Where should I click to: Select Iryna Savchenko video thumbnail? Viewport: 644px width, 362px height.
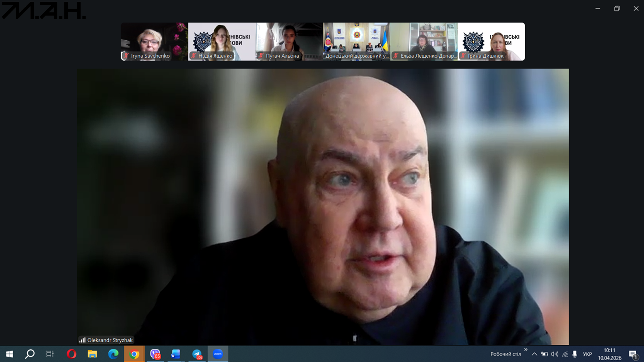pyautogui.click(x=154, y=41)
